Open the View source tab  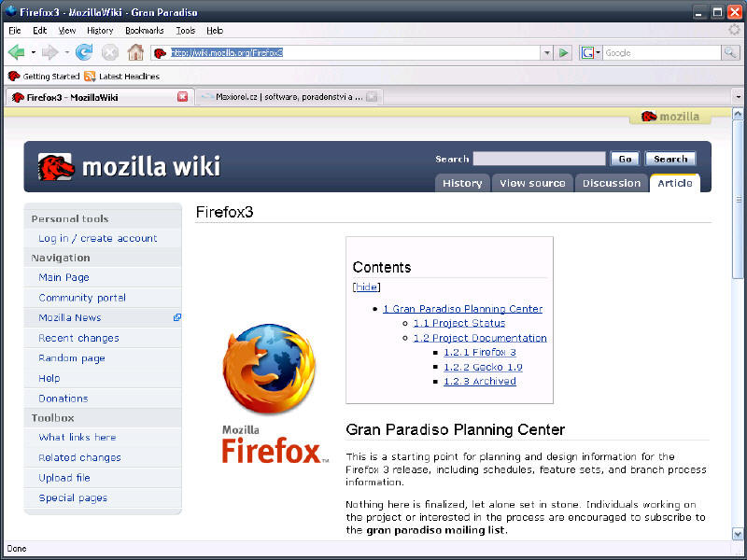[x=532, y=183]
